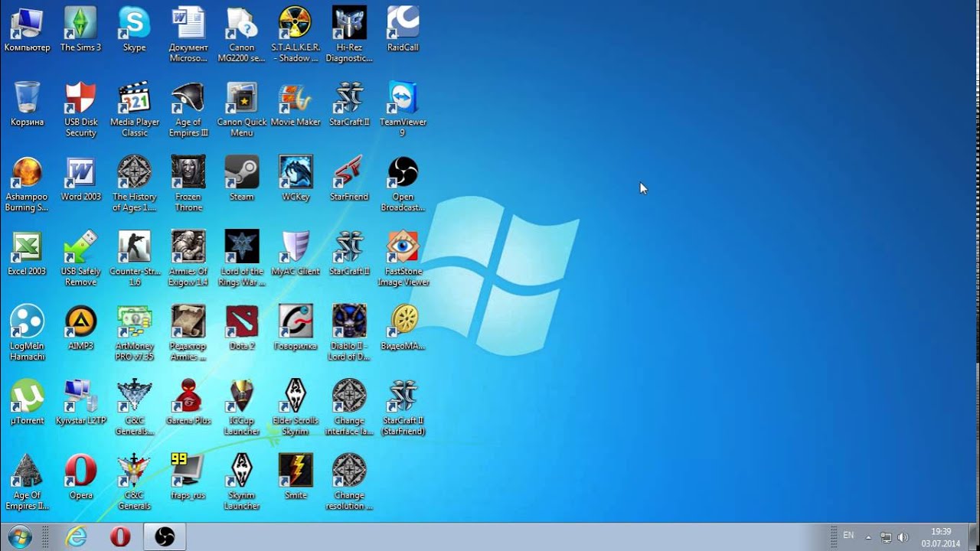
Task: Select the AIMP3 desktop icon
Action: tap(80, 329)
